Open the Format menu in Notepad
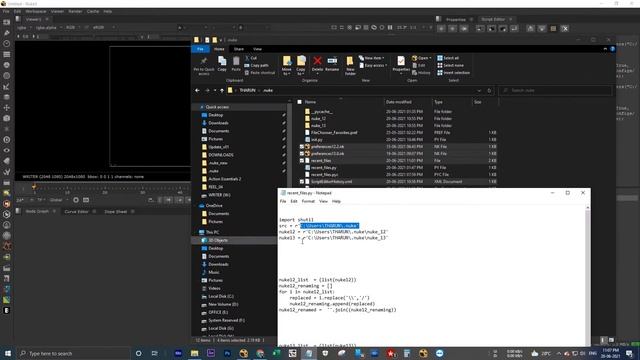Screen dimensions: 640x360 [x=308, y=201]
